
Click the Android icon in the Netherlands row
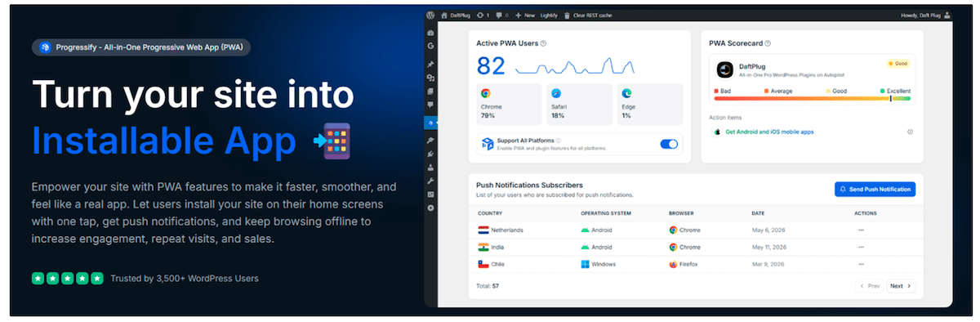[586, 230]
